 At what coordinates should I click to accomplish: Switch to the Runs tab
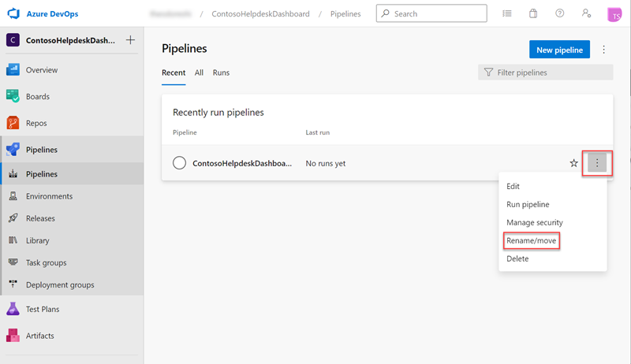click(x=221, y=72)
